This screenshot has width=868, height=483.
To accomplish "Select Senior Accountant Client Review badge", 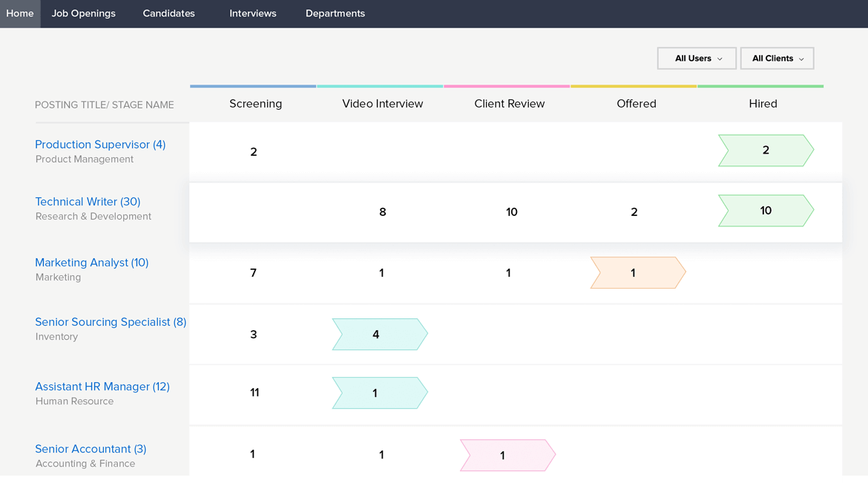I will (x=507, y=456).
